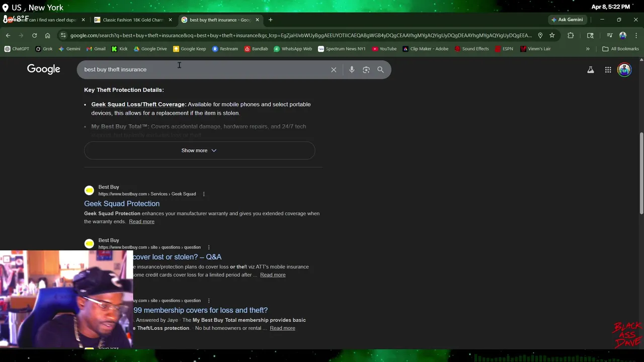
Task: Open the WhatsApp Web bookmark
Action: click(x=293, y=49)
